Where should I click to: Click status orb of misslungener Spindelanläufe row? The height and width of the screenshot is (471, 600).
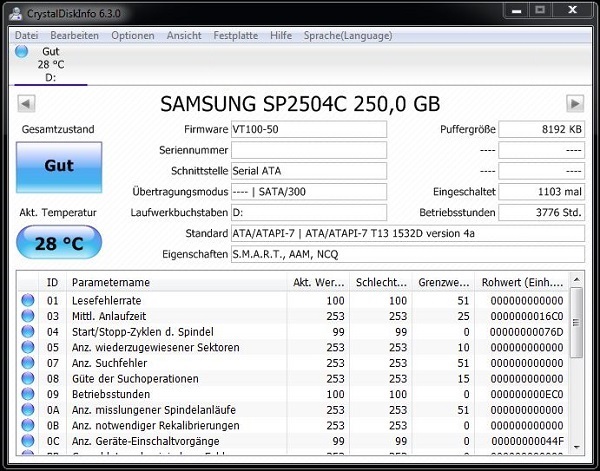click(x=28, y=410)
